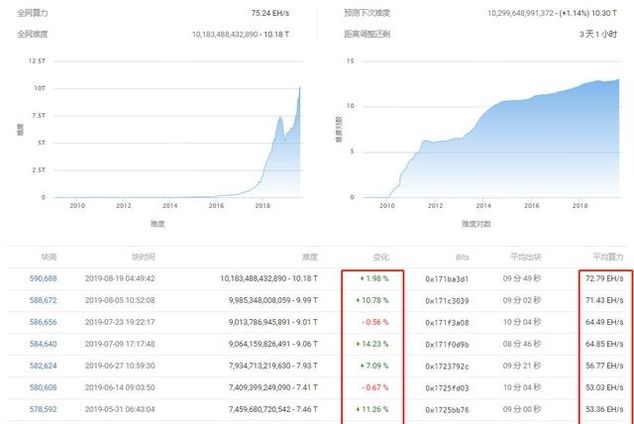Image resolution: width=634 pixels, height=424 pixels.
Task: Select the block time 2019-06-27 10:59:30
Action: click(x=120, y=366)
